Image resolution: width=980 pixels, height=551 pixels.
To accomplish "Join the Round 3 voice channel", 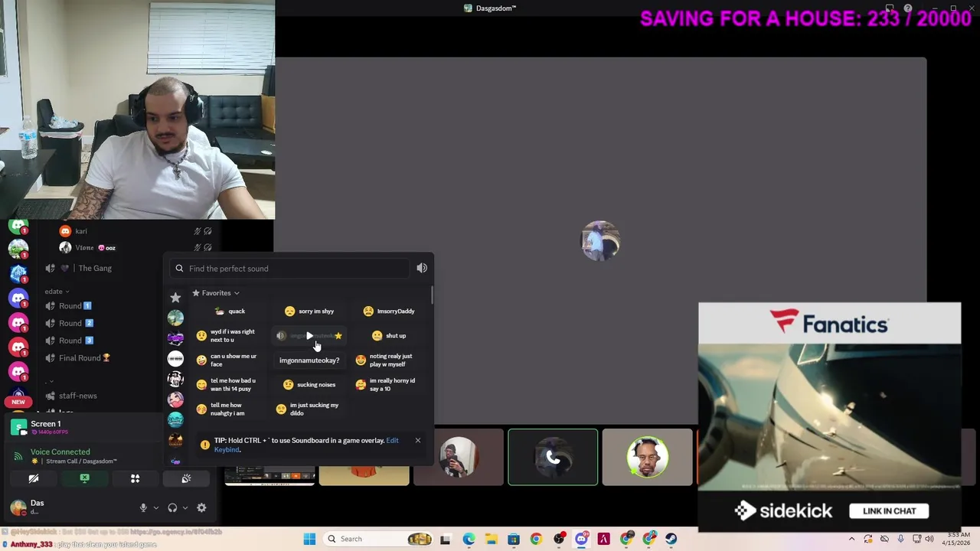I will (75, 341).
